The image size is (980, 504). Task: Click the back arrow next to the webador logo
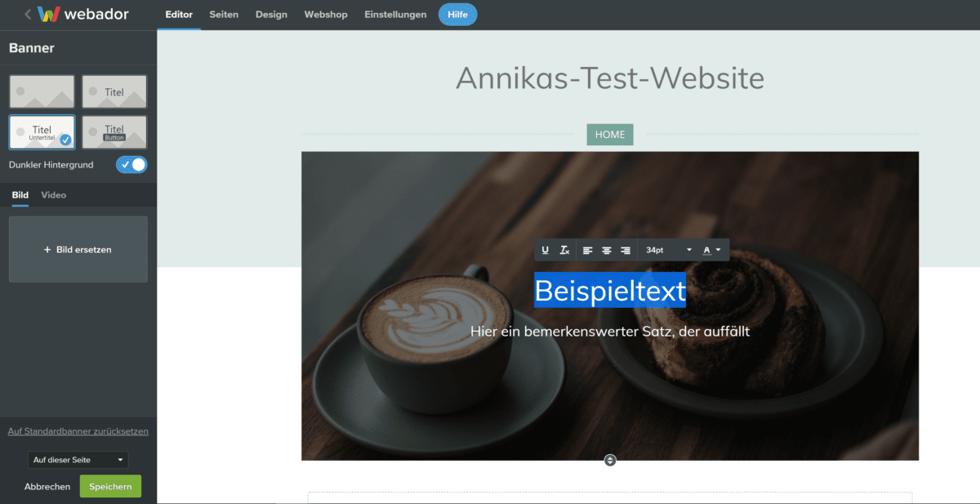pyautogui.click(x=28, y=15)
